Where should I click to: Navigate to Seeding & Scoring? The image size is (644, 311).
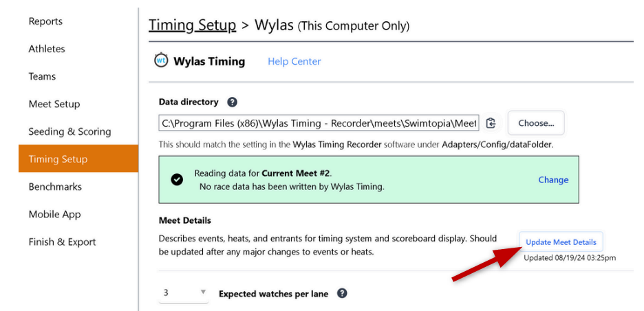(x=69, y=131)
